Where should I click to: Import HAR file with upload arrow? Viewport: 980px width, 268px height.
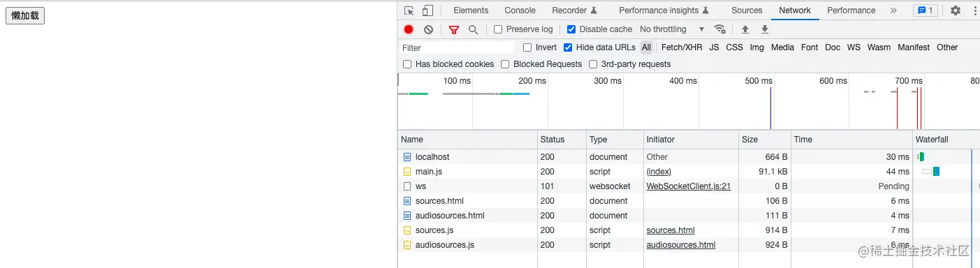(745, 29)
